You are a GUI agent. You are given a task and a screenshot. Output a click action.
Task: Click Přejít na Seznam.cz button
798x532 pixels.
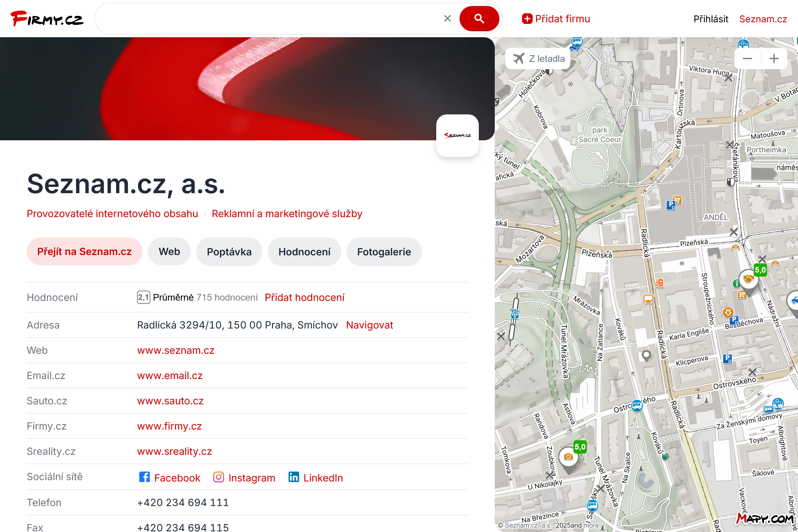click(84, 251)
